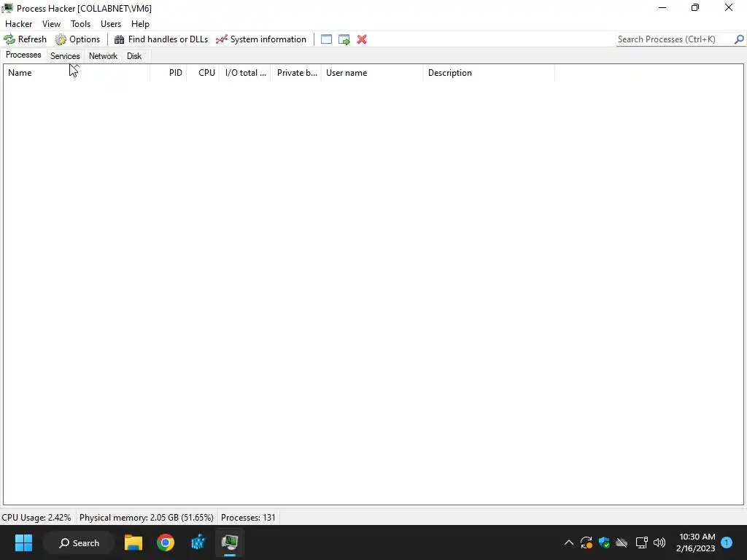Sort by the Name column header
747x560 pixels.
pyautogui.click(x=77, y=73)
